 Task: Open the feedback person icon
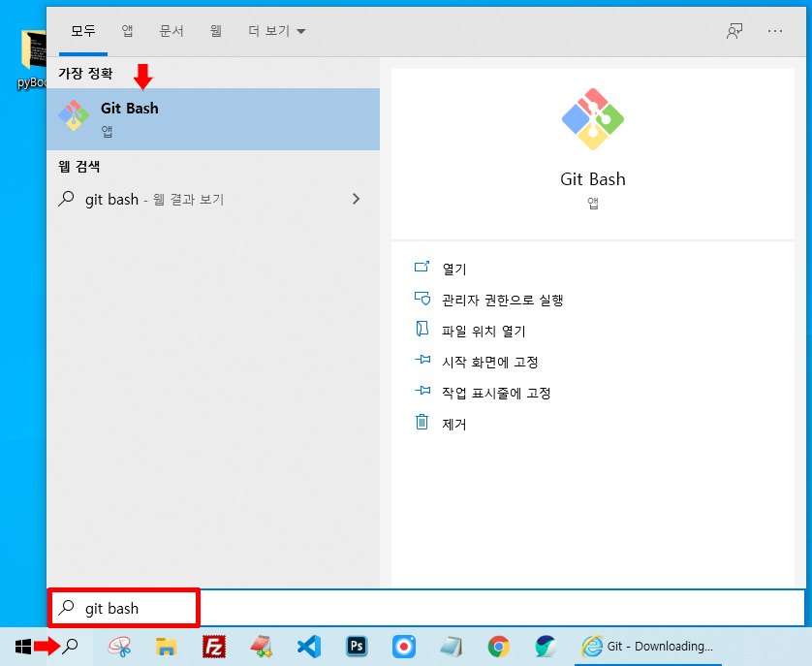(734, 31)
